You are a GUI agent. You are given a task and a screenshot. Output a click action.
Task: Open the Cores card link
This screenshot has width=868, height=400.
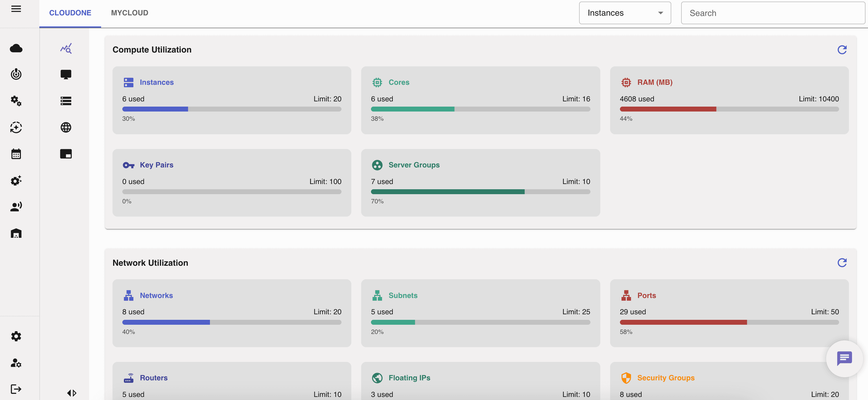pos(399,83)
